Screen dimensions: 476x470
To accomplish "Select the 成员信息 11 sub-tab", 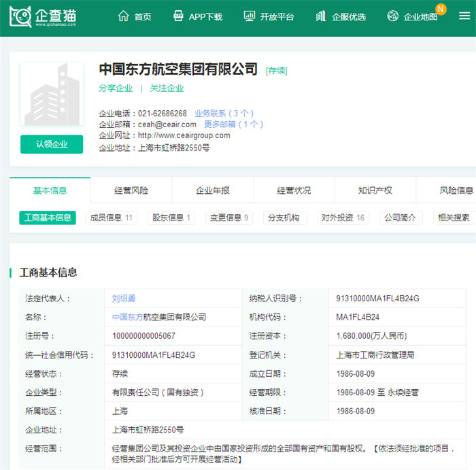I will 112,218.
